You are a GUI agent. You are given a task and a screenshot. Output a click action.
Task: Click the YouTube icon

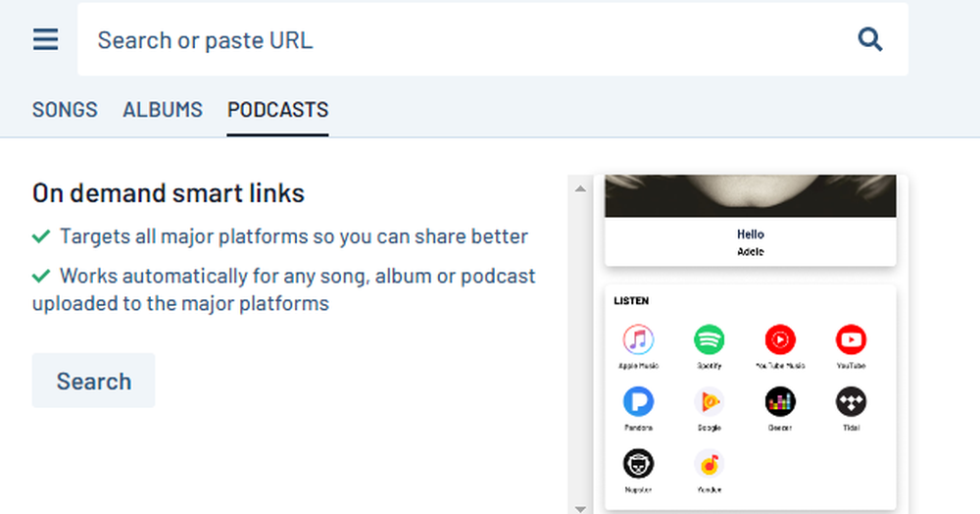852,339
